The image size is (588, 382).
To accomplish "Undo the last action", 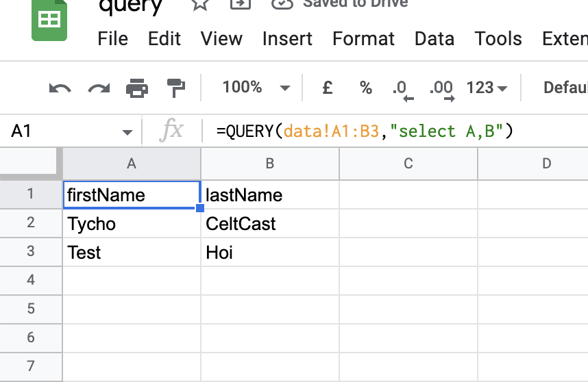I will coord(60,88).
